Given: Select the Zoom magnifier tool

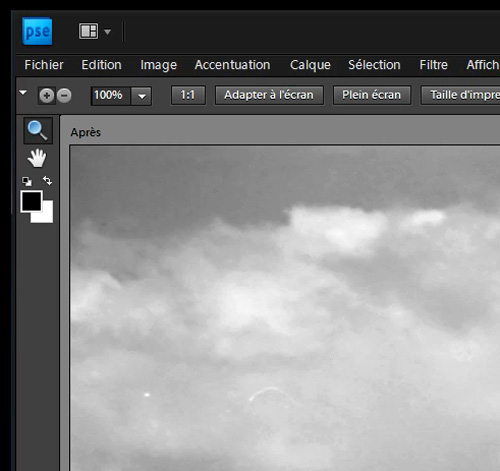Looking at the screenshot, I should [38, 130].
